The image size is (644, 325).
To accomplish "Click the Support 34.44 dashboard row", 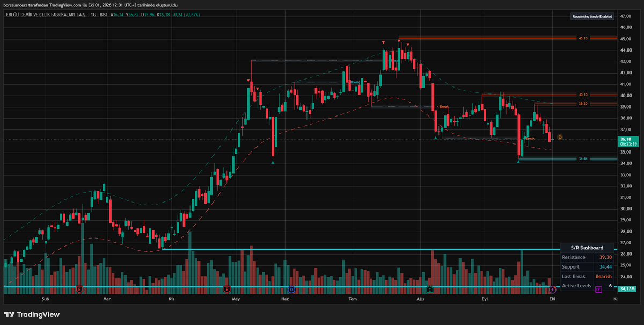I will point(588,266).
